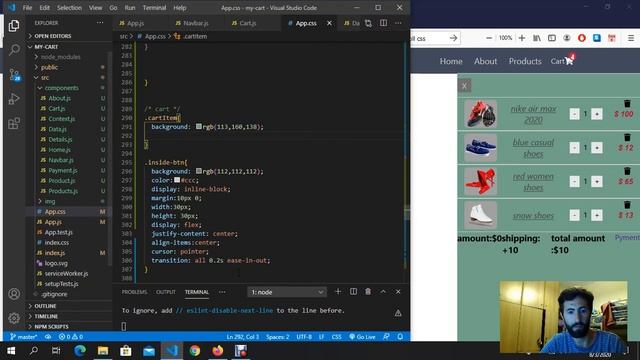Open the Firefox hamburger menu

click(631, 38)
